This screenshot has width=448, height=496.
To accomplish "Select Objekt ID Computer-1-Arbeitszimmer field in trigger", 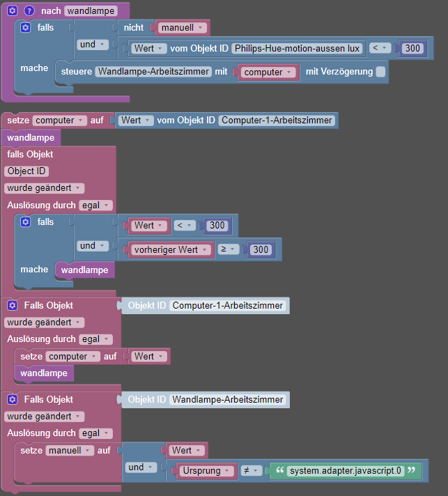I will [227, 306].
